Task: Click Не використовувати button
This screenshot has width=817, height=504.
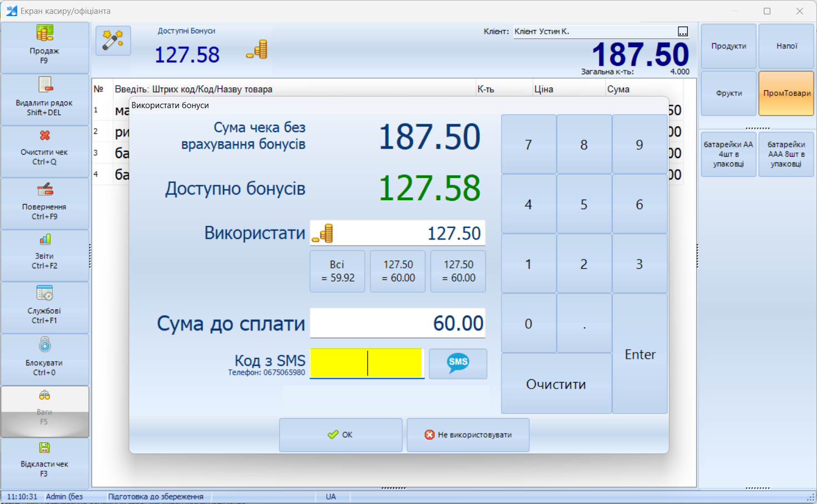Action: tap(468, 435)
